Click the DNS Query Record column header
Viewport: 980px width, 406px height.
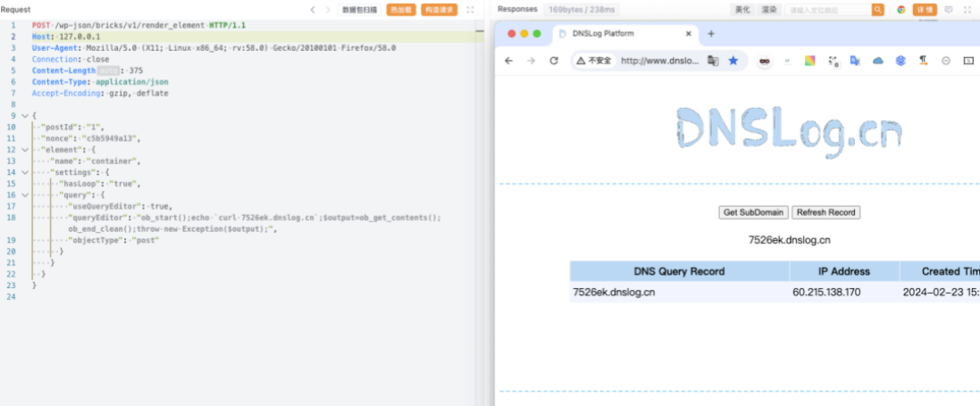coord(679,271)
